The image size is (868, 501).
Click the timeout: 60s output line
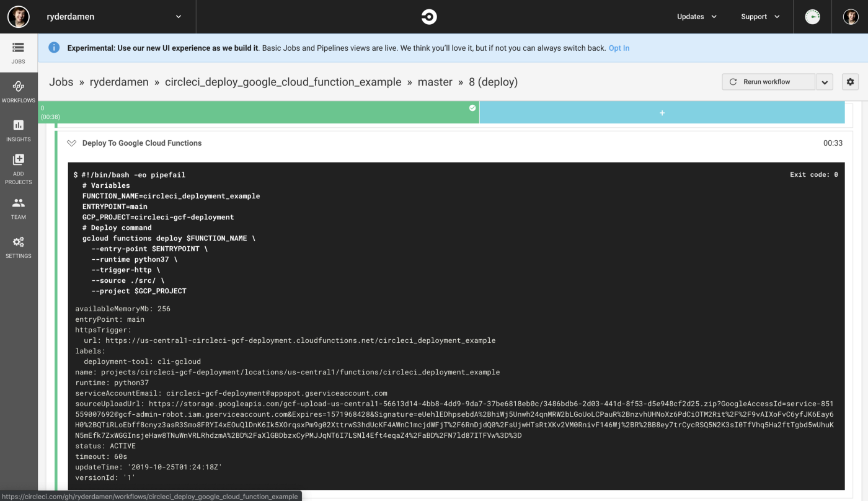[101, 456]
